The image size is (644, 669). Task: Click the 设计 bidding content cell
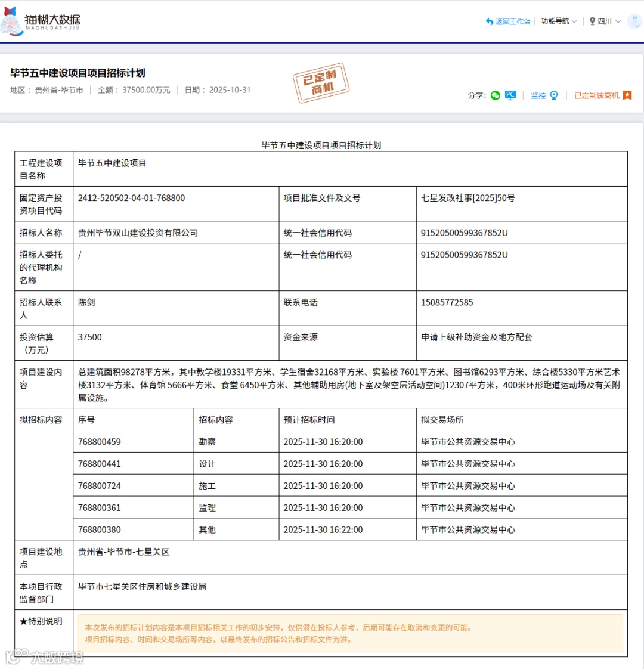(237, 464)
